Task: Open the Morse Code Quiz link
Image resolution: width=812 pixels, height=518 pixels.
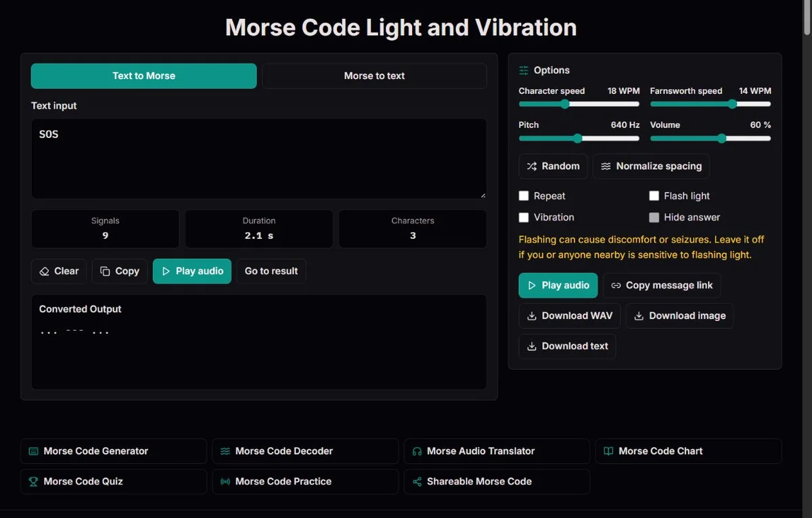Action: click(114, 481)
